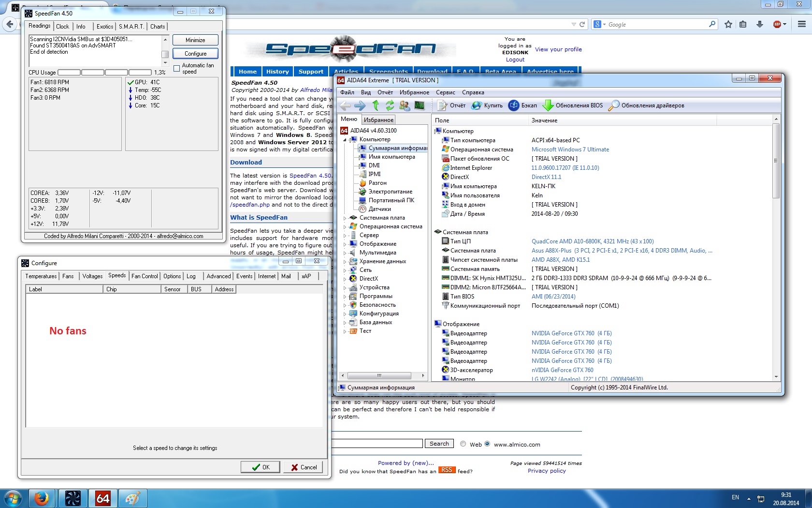Click the Отчёт report toolbar button

tap(451, 105)
